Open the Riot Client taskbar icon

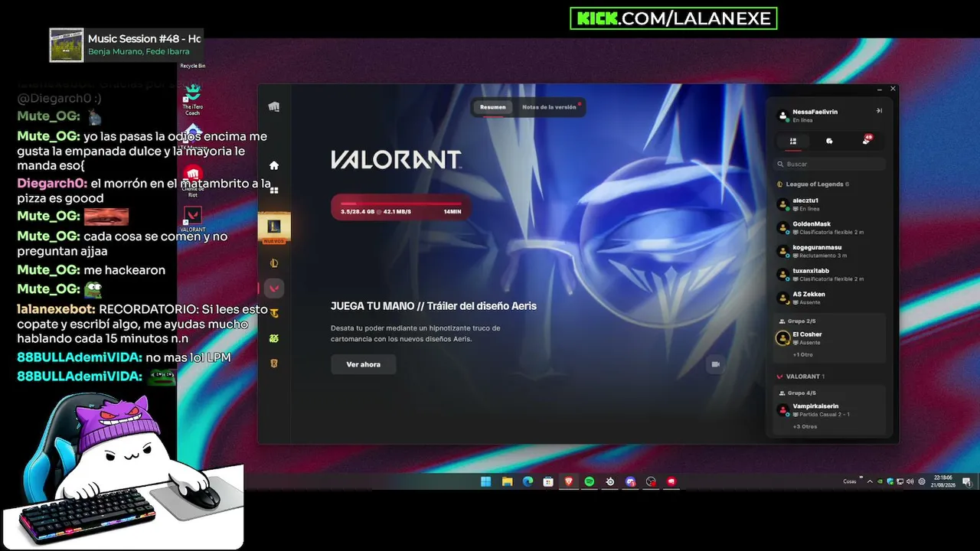click(x=671, y=481)
